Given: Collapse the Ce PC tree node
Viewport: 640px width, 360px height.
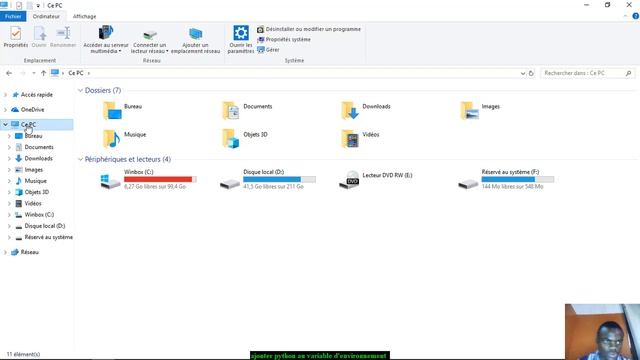Looking at the screenshot, I should click(5, 124).
